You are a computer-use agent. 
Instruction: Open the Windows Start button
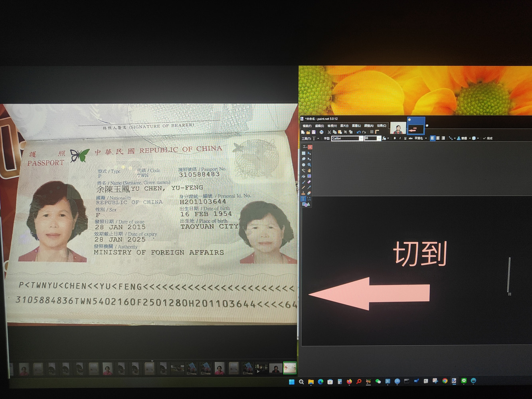(291, 382)
